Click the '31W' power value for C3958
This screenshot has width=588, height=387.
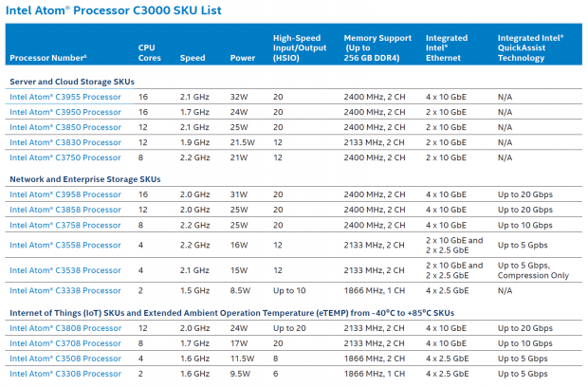239,194
